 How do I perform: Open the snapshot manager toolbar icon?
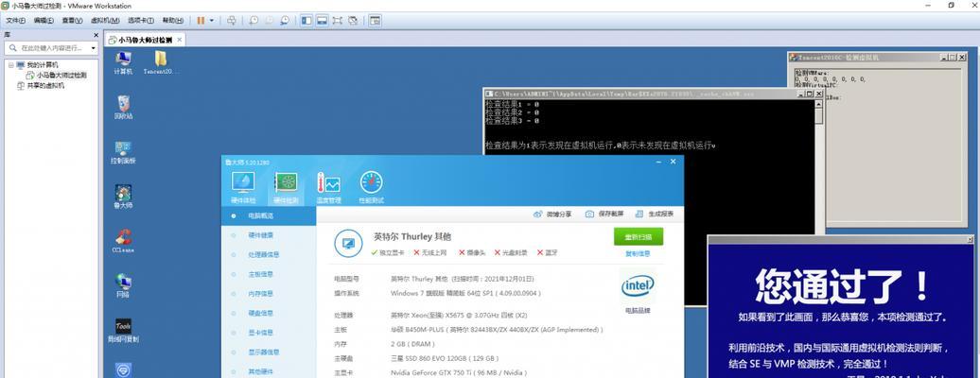point(285,21)
